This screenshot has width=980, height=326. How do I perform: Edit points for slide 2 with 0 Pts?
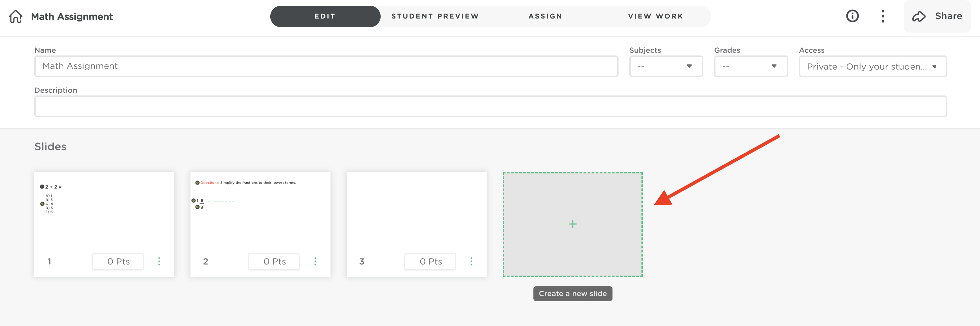tap(274, 261)
